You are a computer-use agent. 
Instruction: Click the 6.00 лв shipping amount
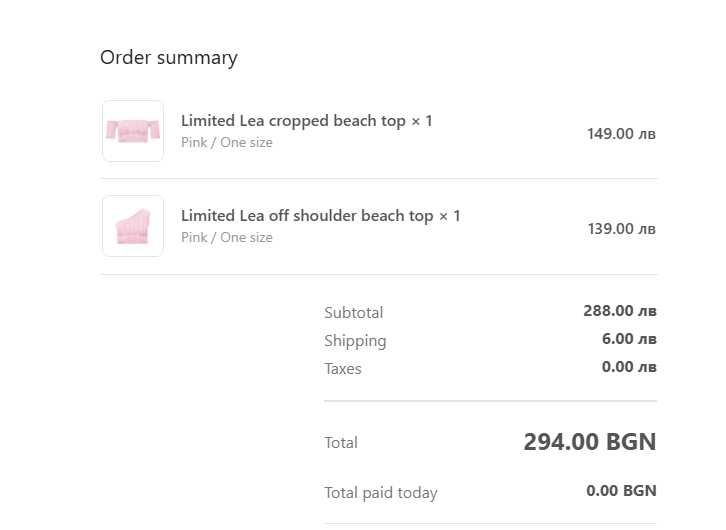pos(629,339)
